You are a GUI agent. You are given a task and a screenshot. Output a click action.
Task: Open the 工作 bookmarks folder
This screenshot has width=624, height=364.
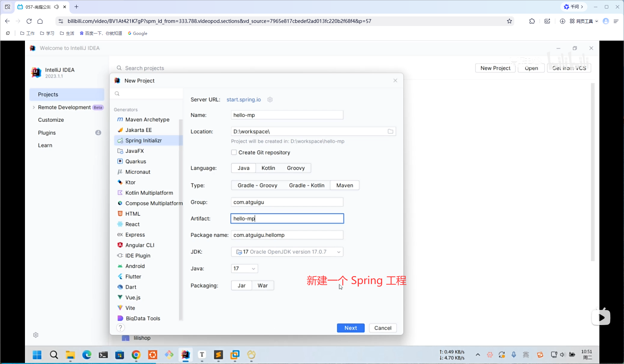pos(27,33)
